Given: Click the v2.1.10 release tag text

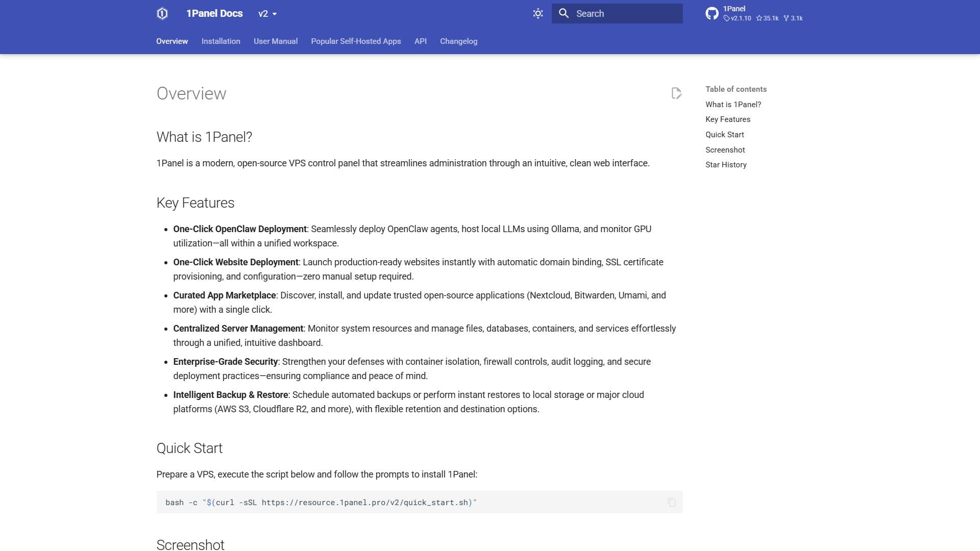Looking at the screenshot, I should [x=738, y=18].
